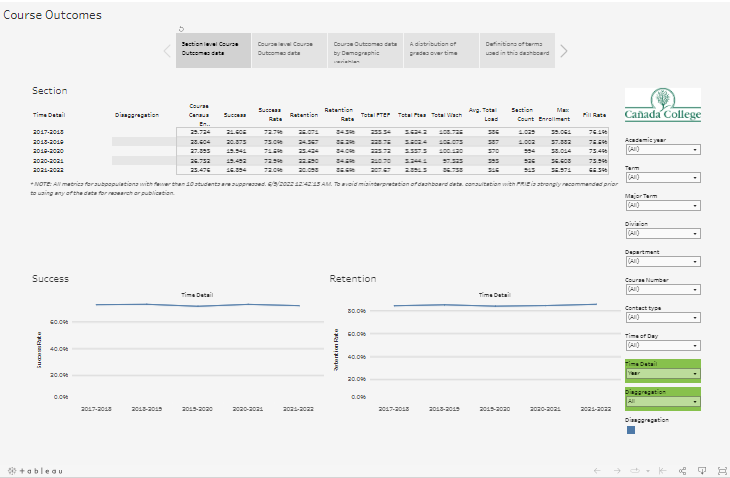Click 2019-2020 axis label in Success chart
This screenshot has width=730, height=478.
197,409
